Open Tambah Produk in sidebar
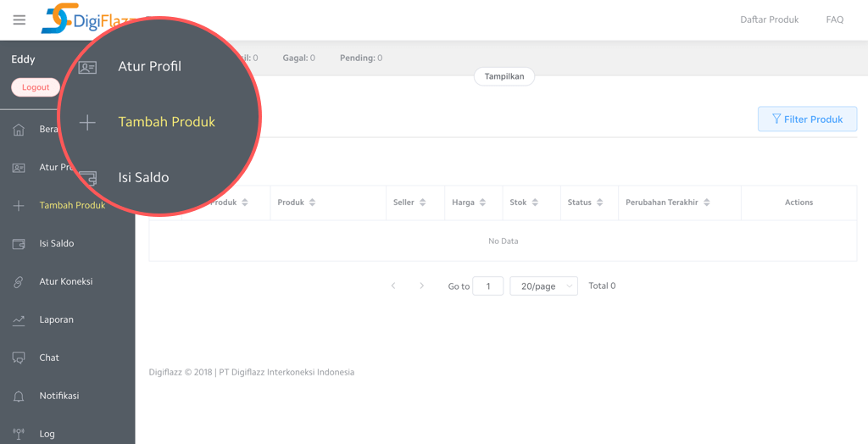The image size is (868, 444). [x=72, y=206]
